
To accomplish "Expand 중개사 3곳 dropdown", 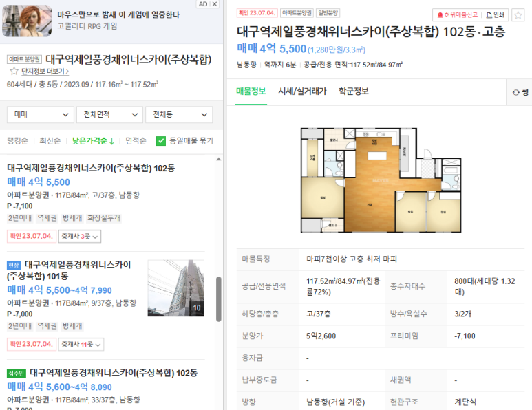I will [x=80, y=237].
